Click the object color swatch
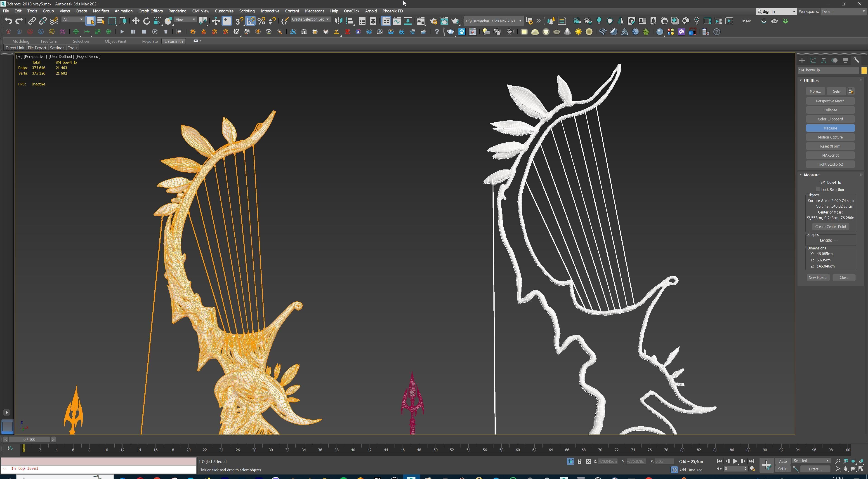This screenshot has width=868, height=479. click(864, 70)
